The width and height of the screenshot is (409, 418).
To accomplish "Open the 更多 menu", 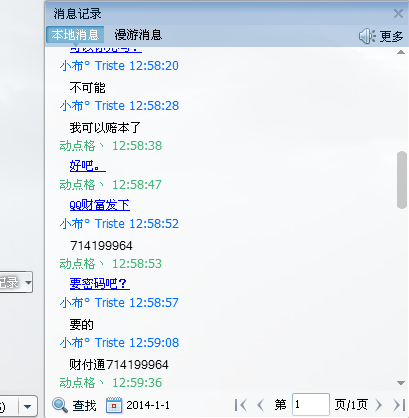I will [x=391, y=36].
